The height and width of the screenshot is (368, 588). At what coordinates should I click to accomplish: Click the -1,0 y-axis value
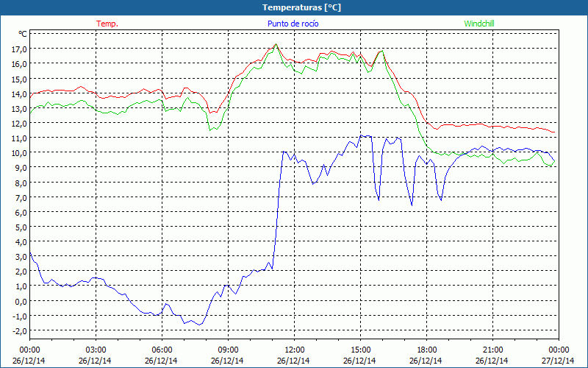21,316
